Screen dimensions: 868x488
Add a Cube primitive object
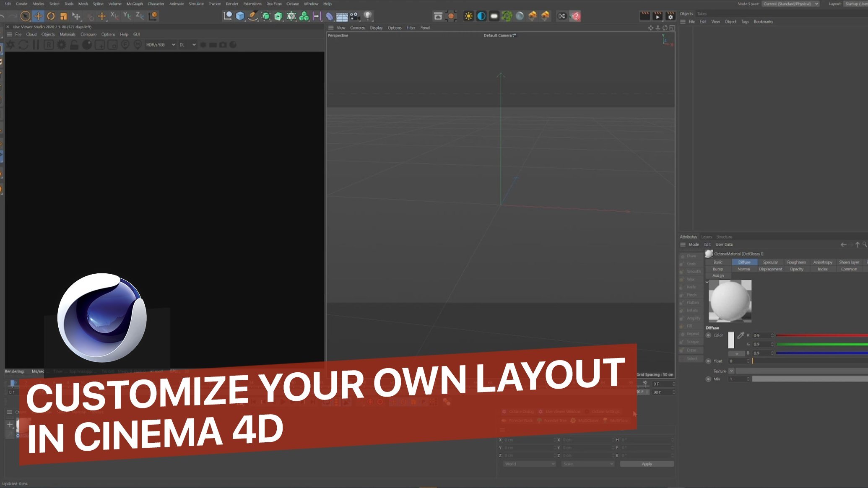click(240, 16)
